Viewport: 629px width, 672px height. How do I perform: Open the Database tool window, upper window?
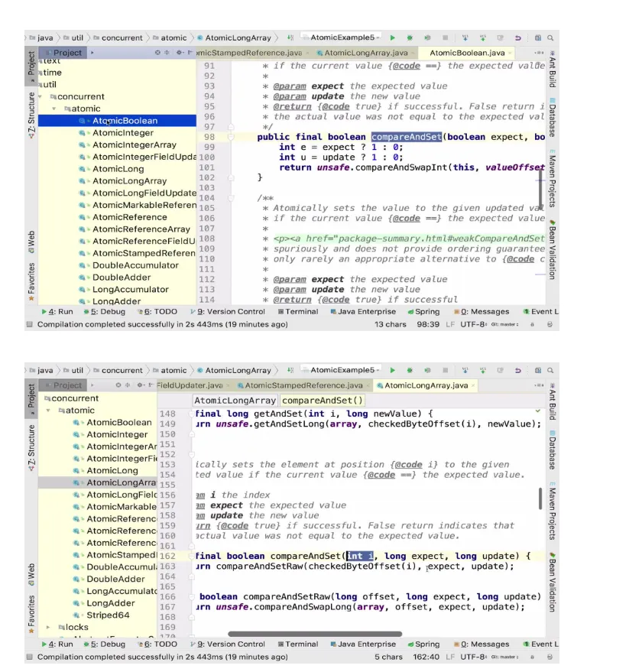click(553, 119)
